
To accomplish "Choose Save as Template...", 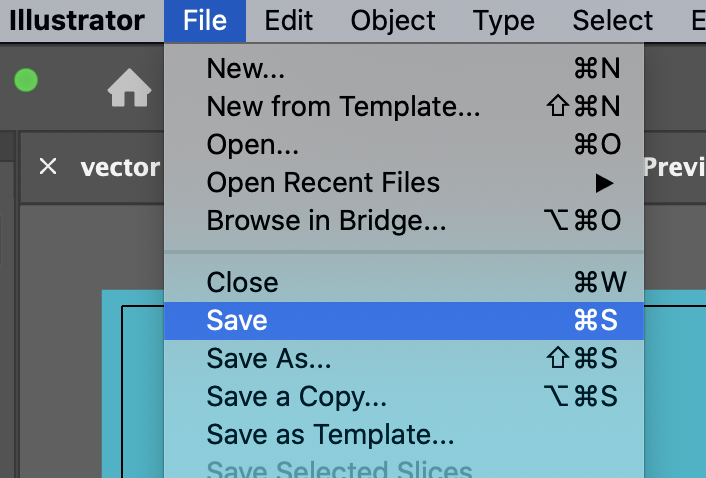I will click(404, 435).
